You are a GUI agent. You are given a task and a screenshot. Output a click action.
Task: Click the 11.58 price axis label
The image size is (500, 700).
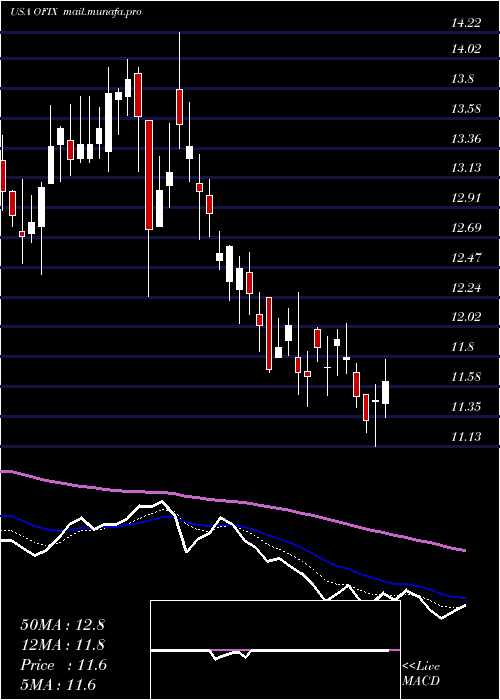point(466,376)
